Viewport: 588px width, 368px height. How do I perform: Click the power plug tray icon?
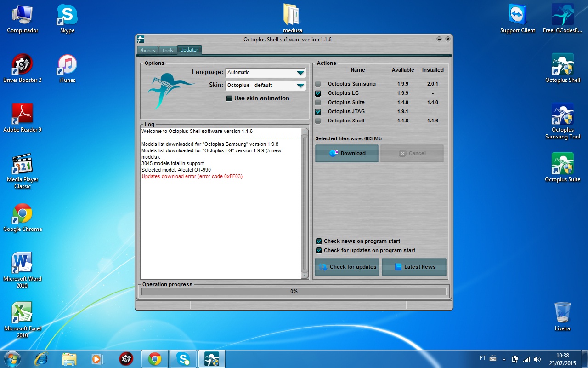pos(515,359)
